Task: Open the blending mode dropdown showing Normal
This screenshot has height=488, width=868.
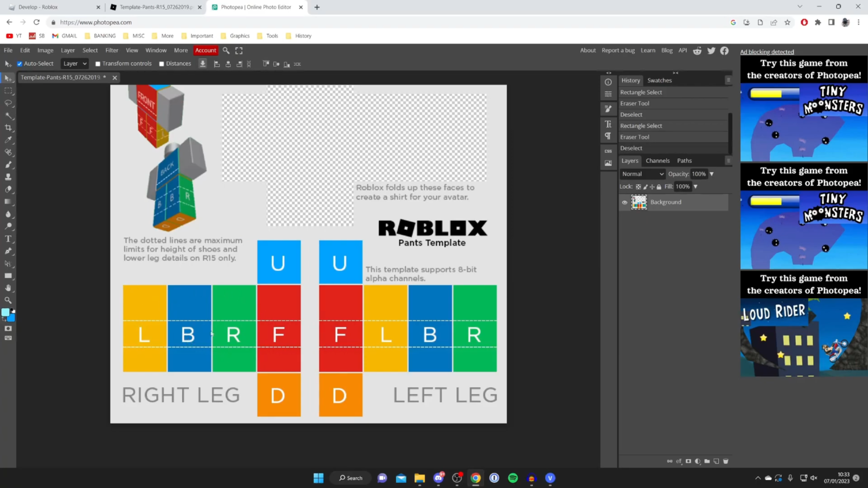Action: coord(642,174)
